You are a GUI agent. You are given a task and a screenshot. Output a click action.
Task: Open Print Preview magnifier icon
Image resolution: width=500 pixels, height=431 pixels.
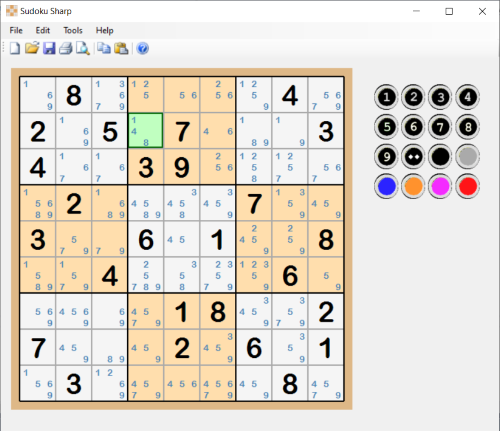pyautogui.click(x=83, y=48)
